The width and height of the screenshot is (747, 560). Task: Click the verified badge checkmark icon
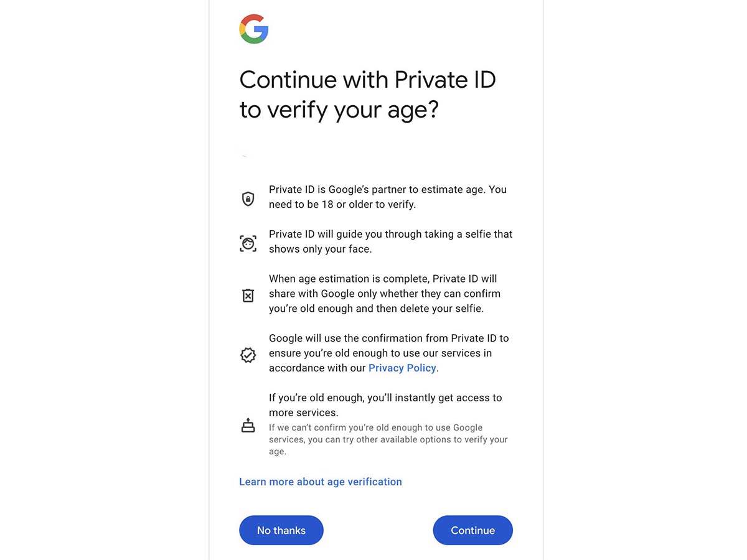tap(248, 355)
